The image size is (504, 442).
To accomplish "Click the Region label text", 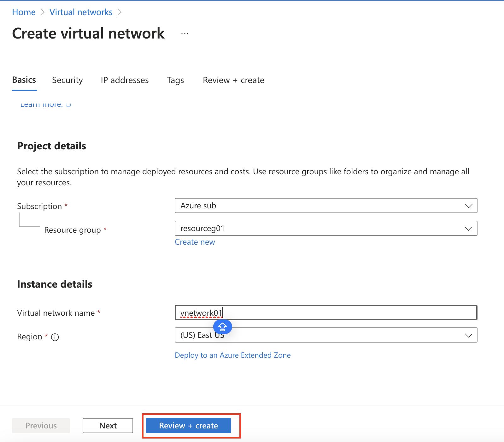I will [30, 337].
